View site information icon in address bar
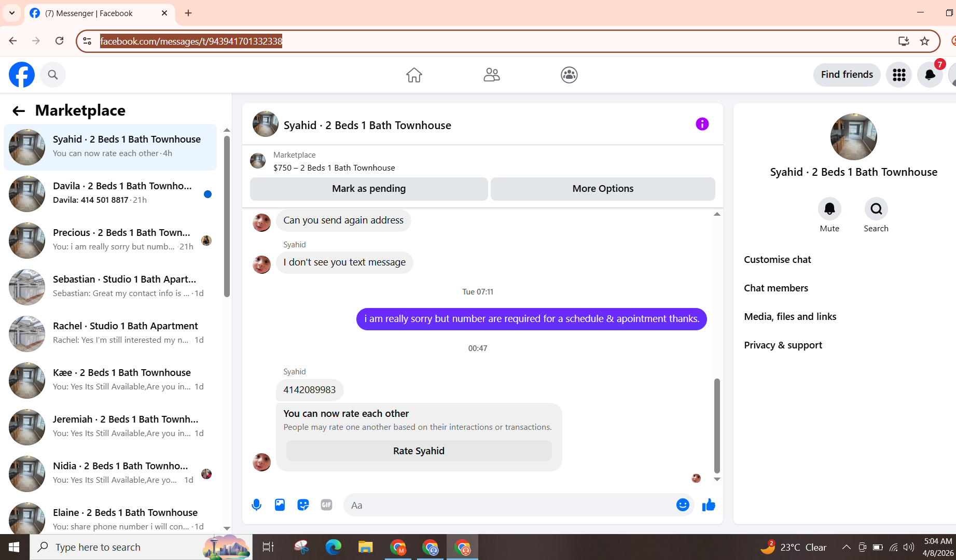This screenshot has height=560, width=956. pos(87,41)
